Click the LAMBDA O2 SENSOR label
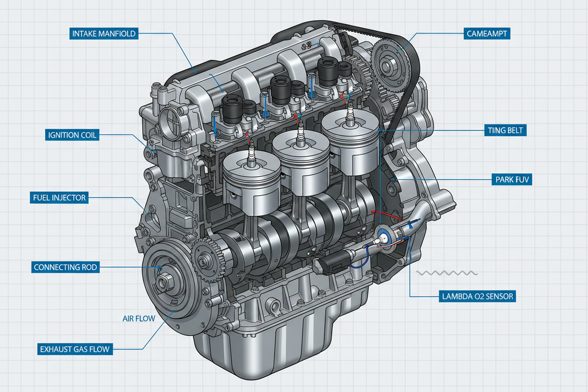The width and height of the screenshot is (588, 392). coord(477,296)
